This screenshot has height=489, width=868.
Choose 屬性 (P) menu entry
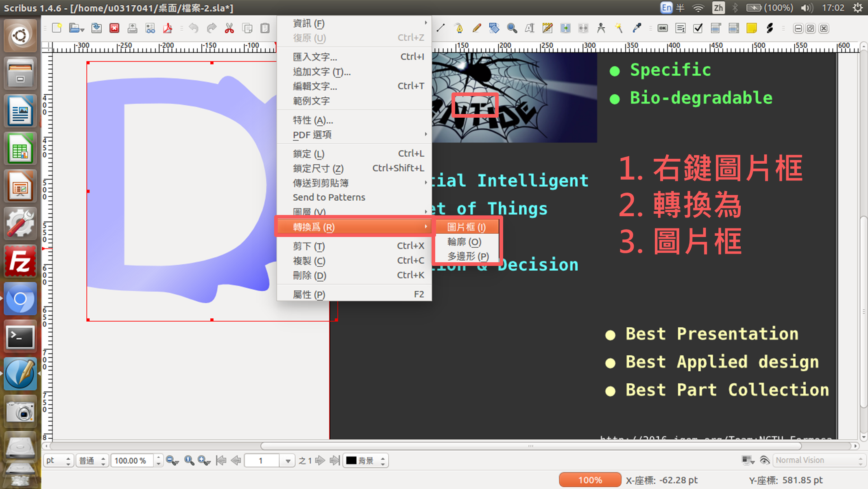pyautogui.click(x=354, y=294)
